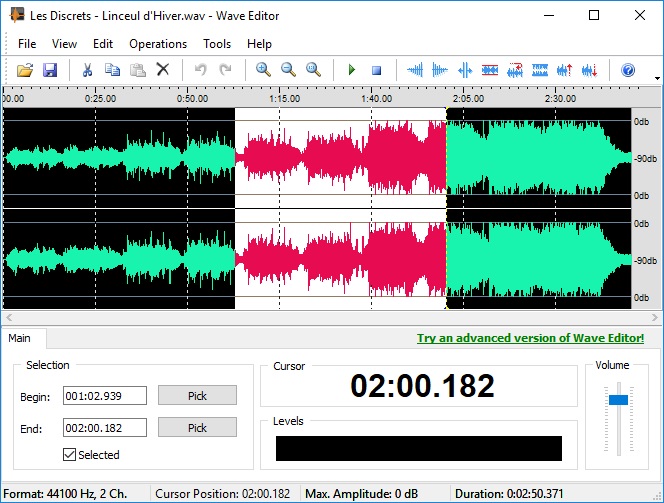Open Help via the blue question mark
The image size is (664, 503).
click(628, 70)
